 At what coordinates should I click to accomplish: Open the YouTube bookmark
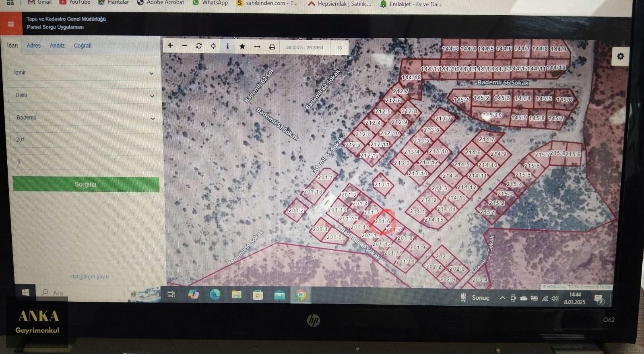click(x=75, y=2)
